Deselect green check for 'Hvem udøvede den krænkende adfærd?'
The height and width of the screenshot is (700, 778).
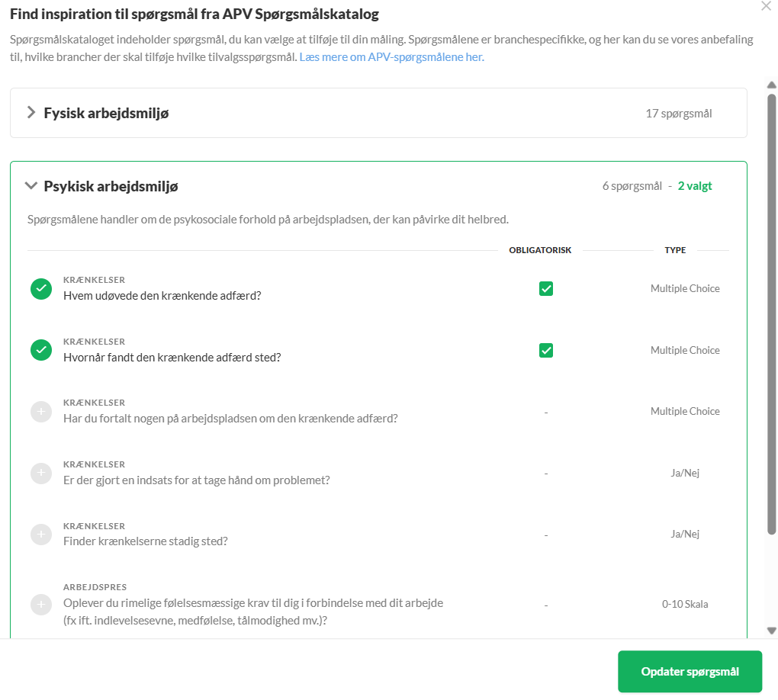click(x=41, y=289)
